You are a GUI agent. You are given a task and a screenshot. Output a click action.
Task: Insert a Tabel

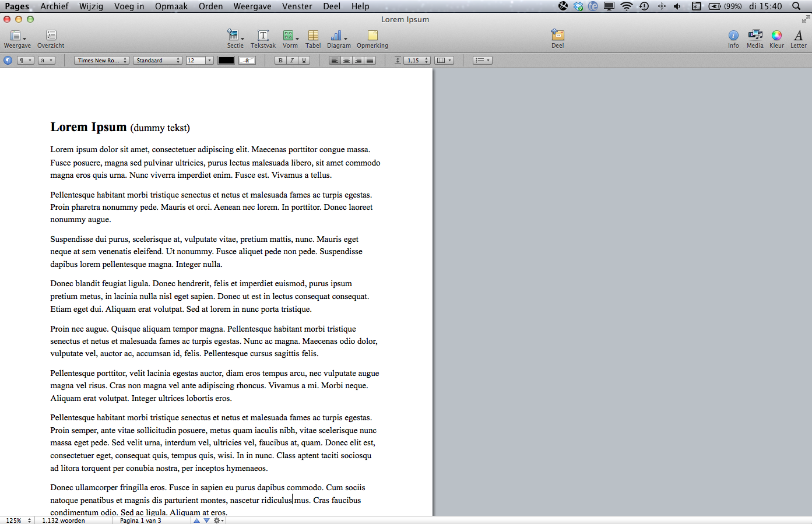[x=313, y=39]
